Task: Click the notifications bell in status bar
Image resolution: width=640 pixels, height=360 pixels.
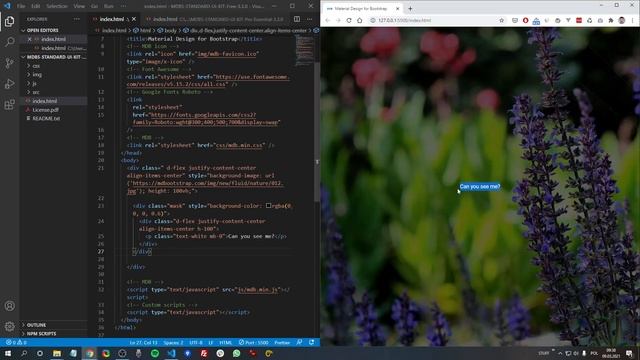Action: [311, 342]
